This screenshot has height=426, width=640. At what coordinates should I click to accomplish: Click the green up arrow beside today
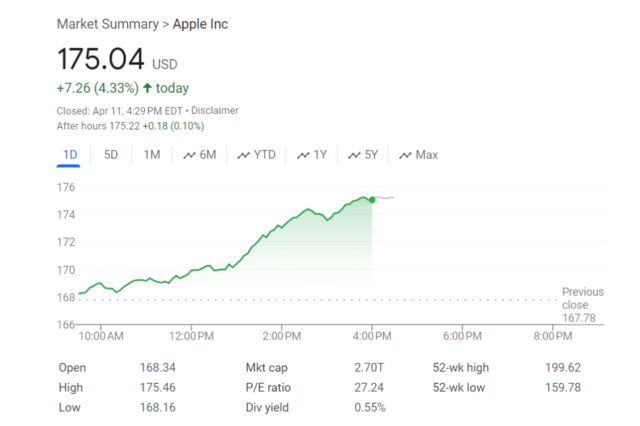pyautogui.click(x=147, y=88)
